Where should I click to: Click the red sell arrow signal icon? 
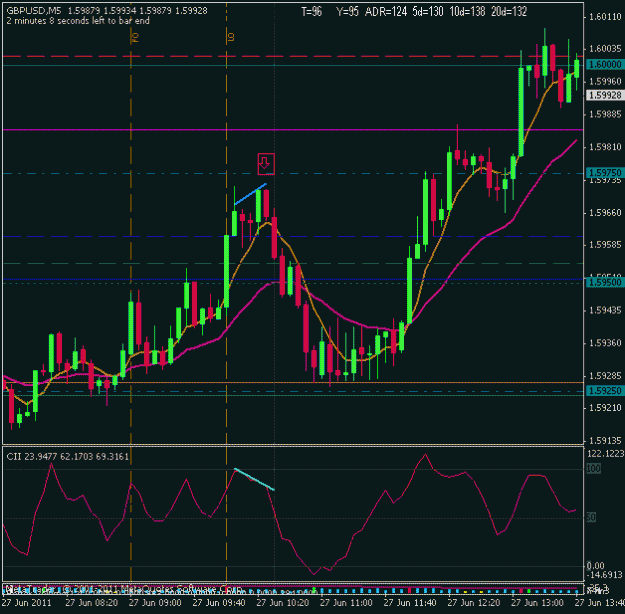coord(266,164)
